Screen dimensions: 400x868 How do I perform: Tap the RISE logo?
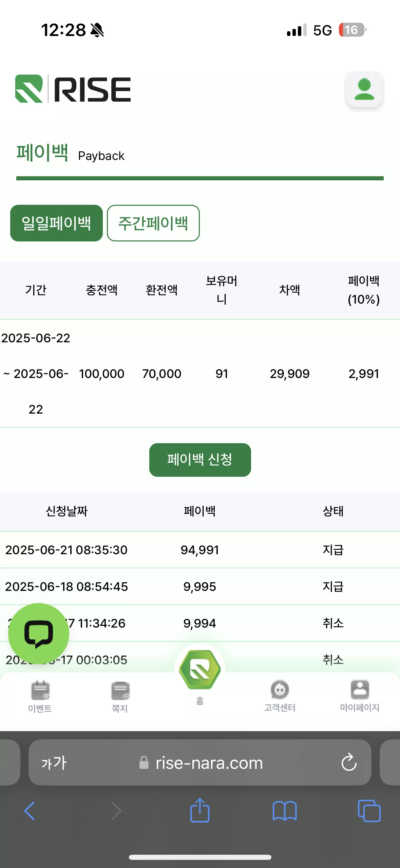pos(73,89)
